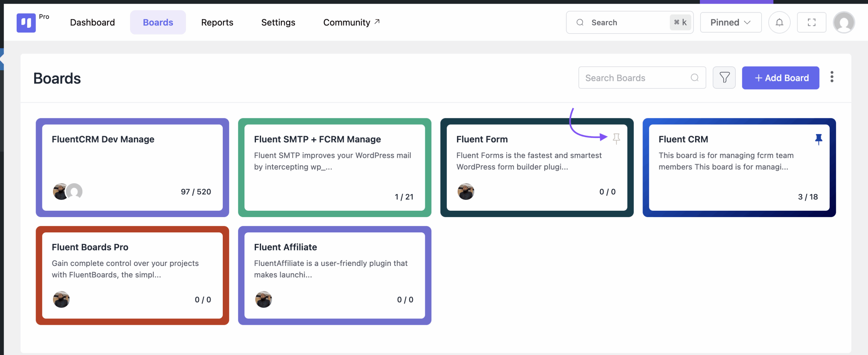This screenshot has height=355, width=868.
Task: Go to the Settings tab
Action: [x=278, y=22]
